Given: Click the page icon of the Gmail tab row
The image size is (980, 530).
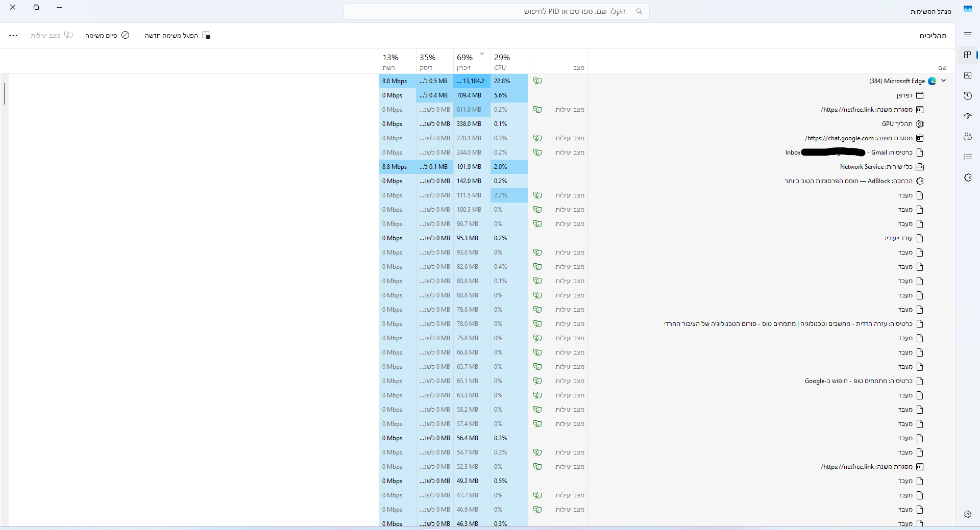Looking at the screenshot, I should coord(920,153).
